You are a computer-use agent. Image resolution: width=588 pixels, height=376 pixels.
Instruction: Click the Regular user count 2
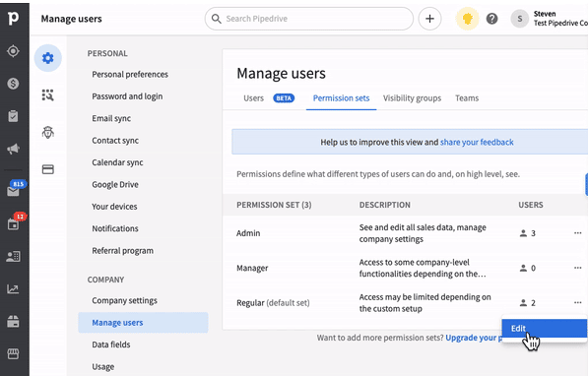coord(527,302)
